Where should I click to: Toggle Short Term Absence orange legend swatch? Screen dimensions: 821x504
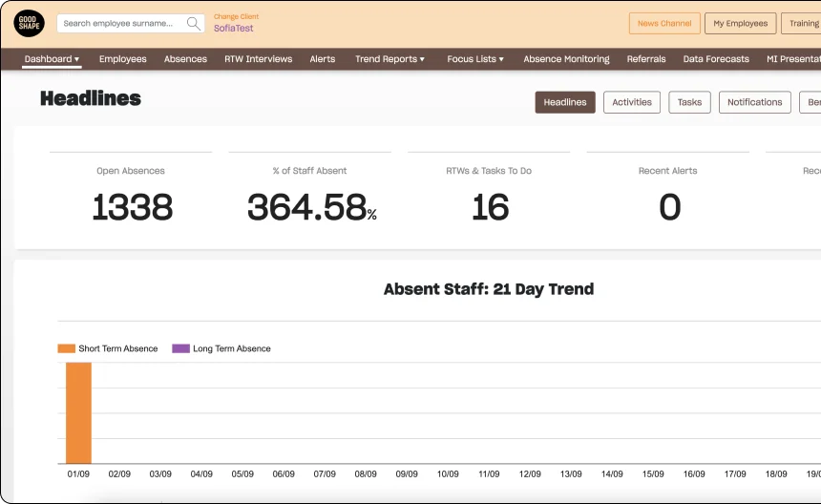67,348
